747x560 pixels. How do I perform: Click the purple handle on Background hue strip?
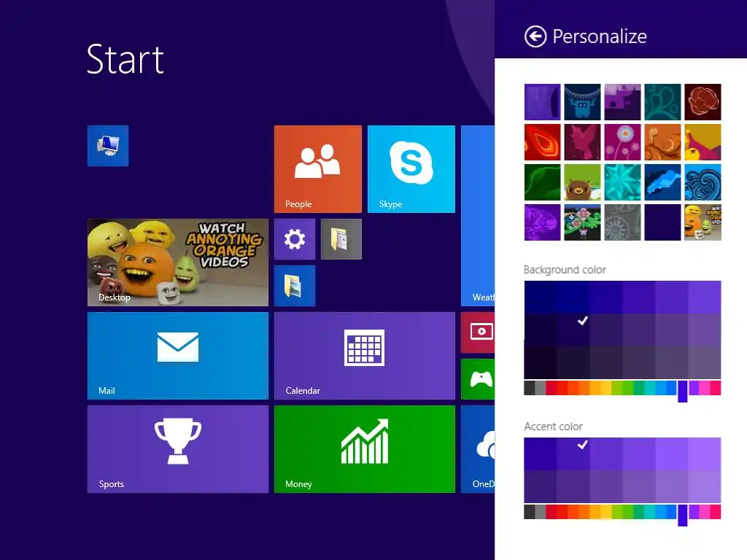682,392
